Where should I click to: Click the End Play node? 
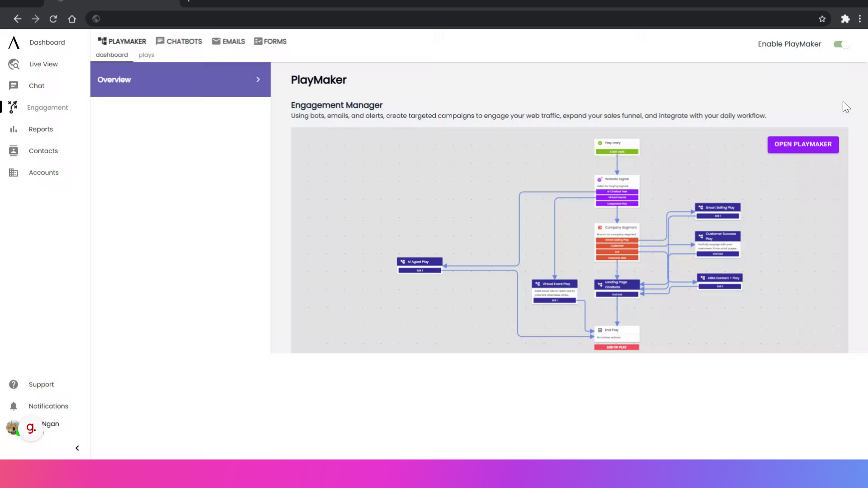[x=617, y=338]
